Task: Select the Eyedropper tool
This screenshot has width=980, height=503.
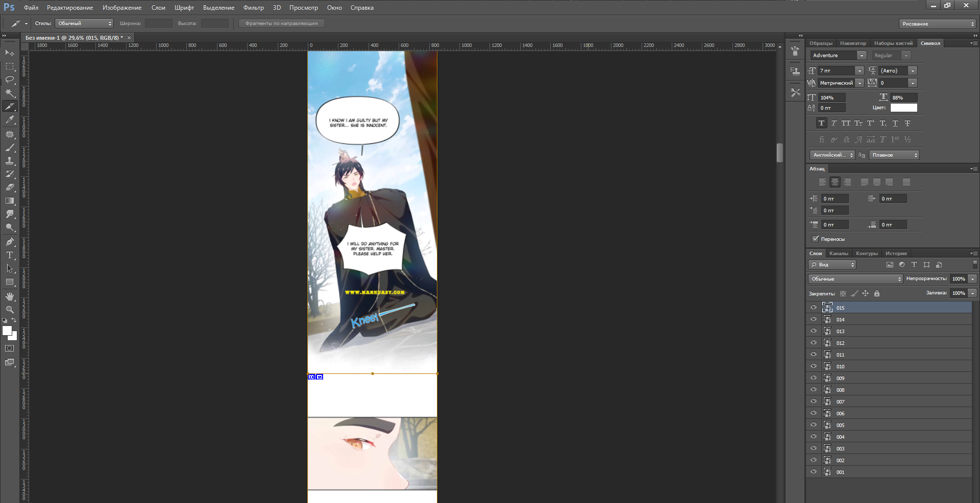Action: pyautogui.click(x=10, y=119)
